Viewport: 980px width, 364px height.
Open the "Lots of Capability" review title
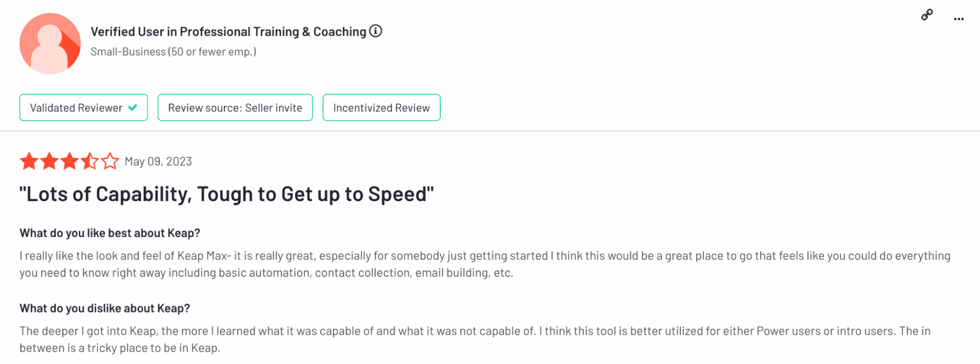[x=226, y=194]
